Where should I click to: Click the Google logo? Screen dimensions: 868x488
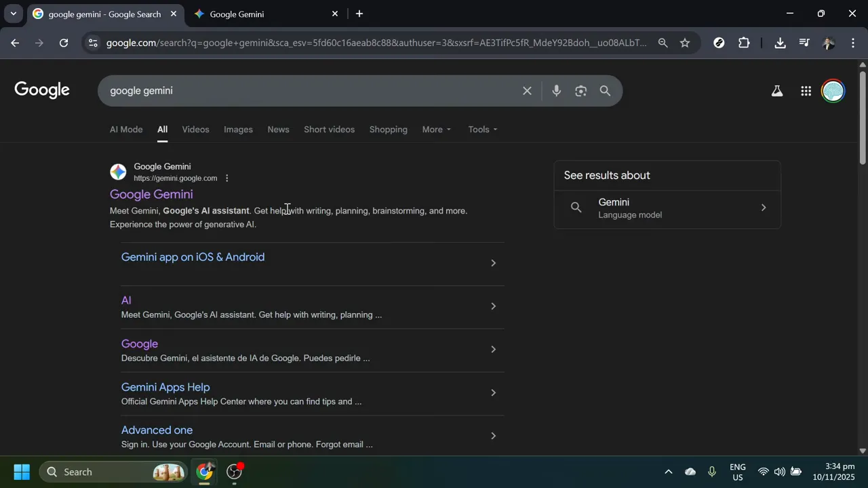click(42, 90)
